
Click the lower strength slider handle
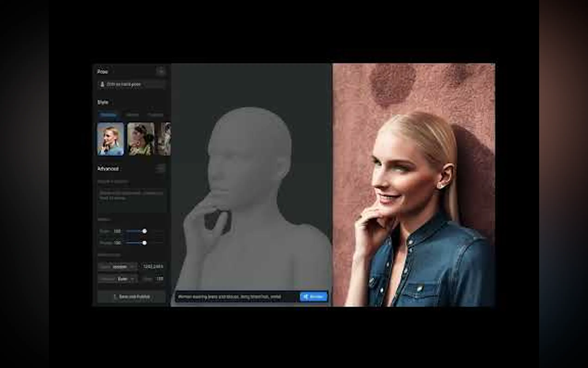coord(144,243)
